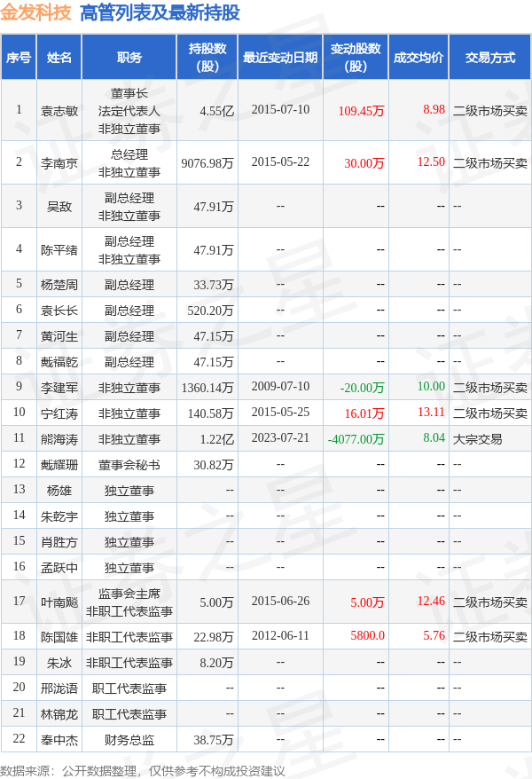Click average price 12.50
The image size is (532, 779).
click(431, 162)
